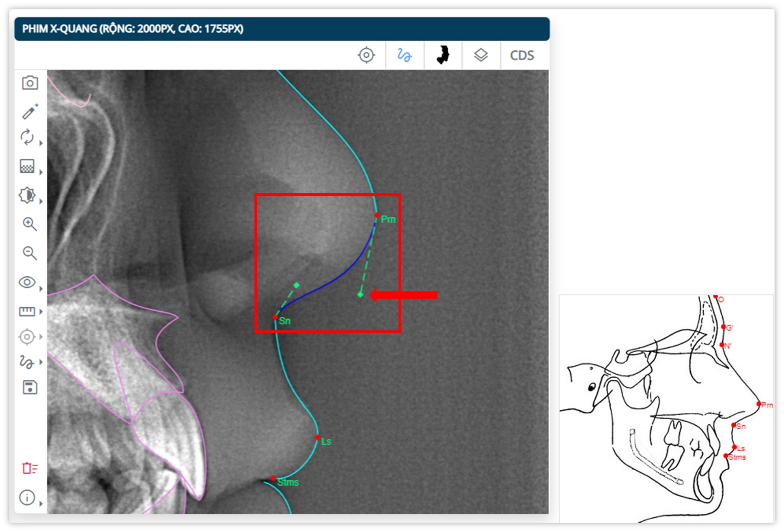Expand the sidebar landmark submenu arrow
Viewport: 784px width, 532px height.
[41, 337]
